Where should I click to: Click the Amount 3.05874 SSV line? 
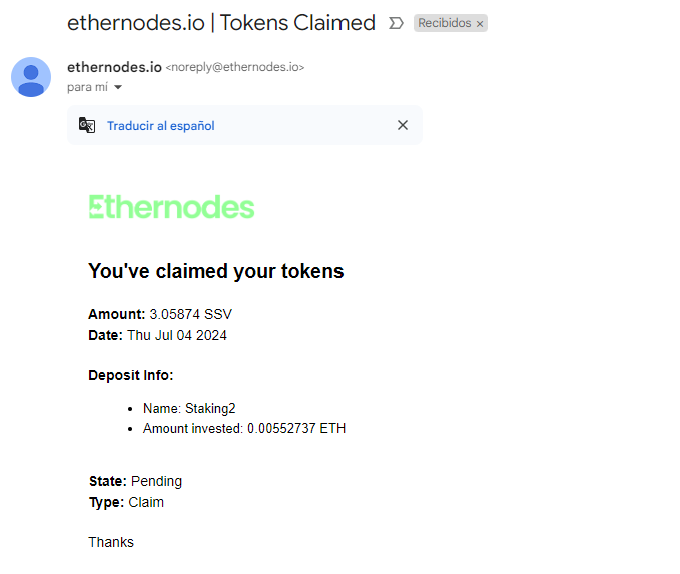tap(160, 314)
